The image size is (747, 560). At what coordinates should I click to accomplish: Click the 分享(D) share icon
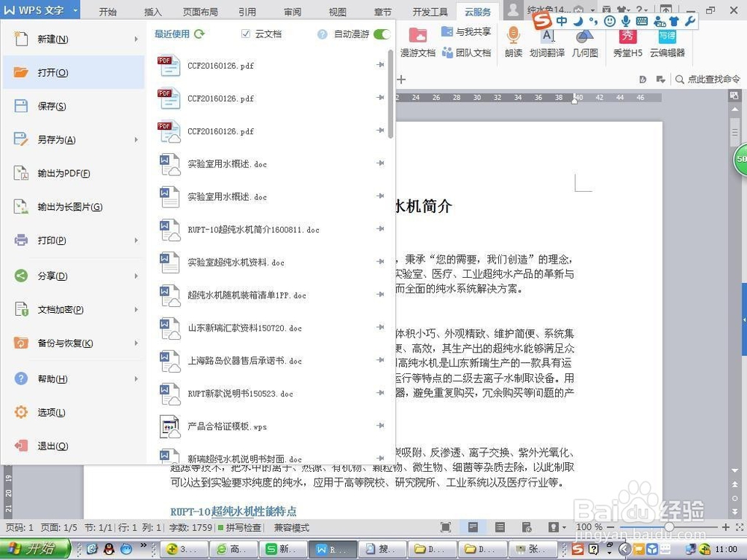tap(21, 276)
